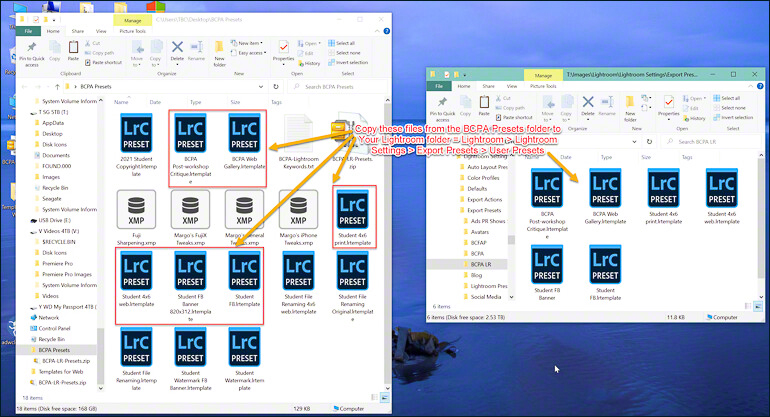The image size is (770, 417).
Task: Select BCPA Web Gallery template in left window
Action: click(x=245, y=141)
